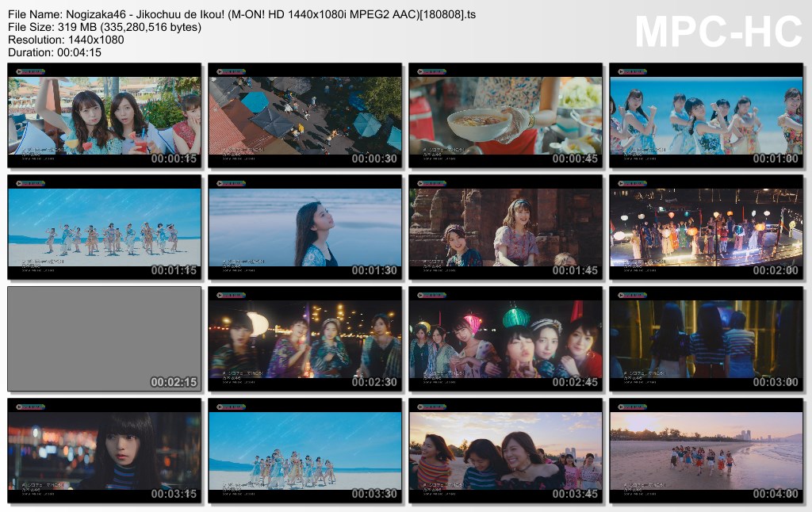Select the aerial market thumbnail at 00:00:30
812x512 pixels.
305,116
